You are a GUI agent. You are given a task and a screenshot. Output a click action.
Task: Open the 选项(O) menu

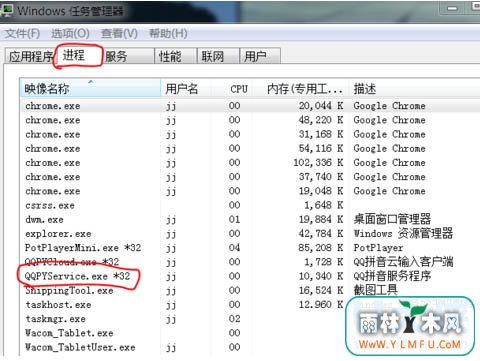[x=70, y=33]
